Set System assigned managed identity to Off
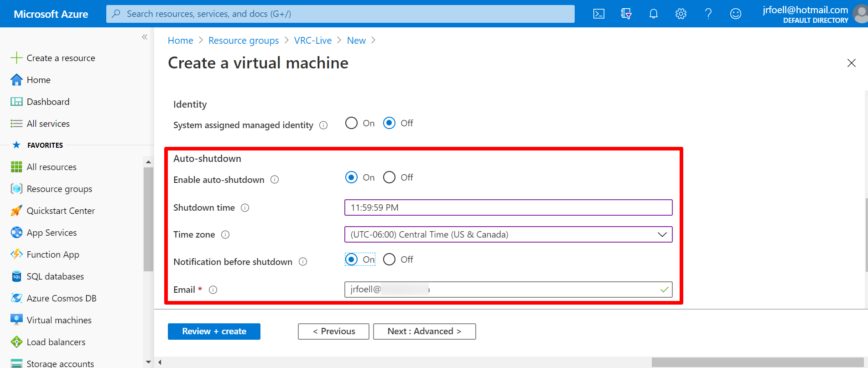The image size is (868, 368). click(x=389, y=123)
